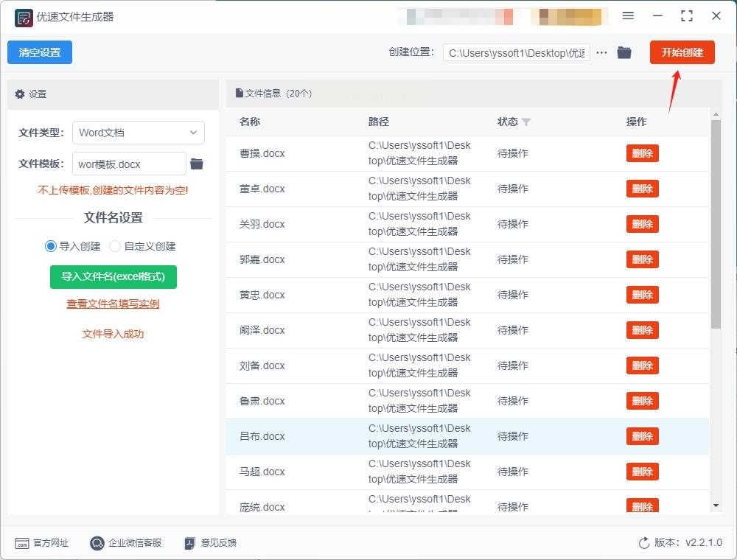Select file name 鲁肃.docx

(x=262, y=401)
